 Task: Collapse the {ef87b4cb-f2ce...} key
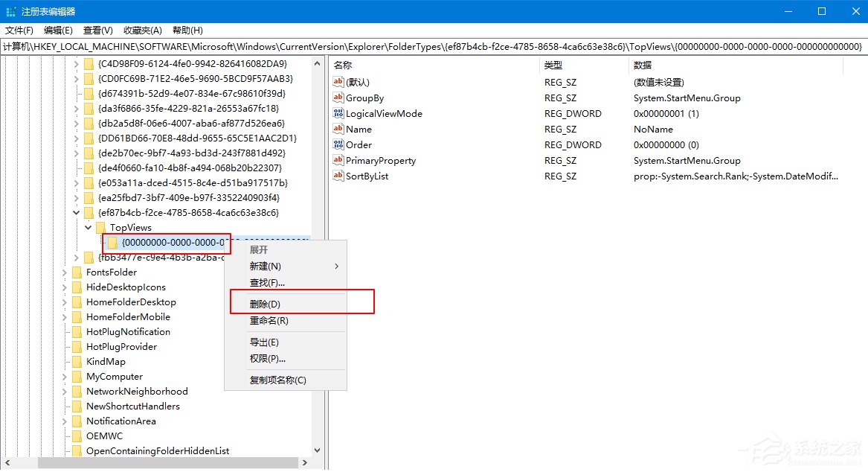click(x=76, y=212)
